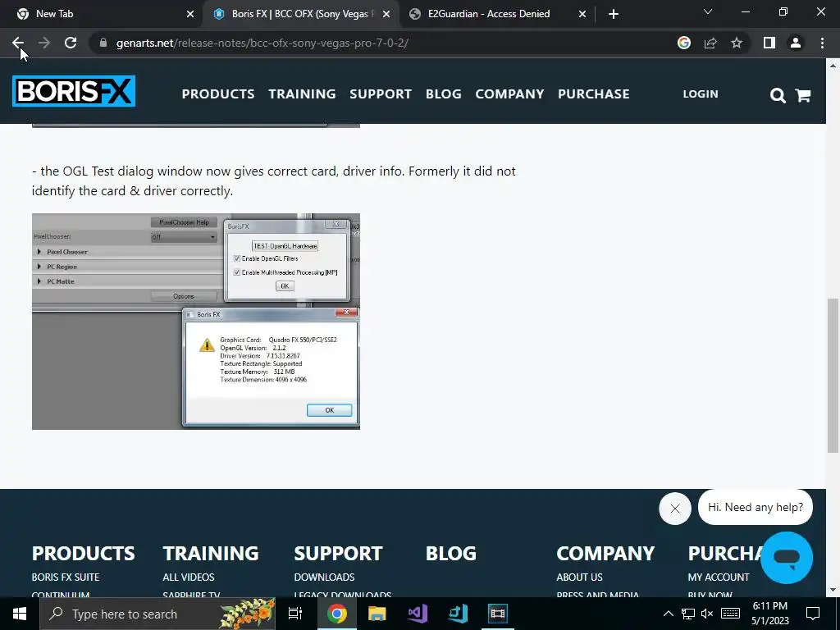Viewport: 840px width, 630px height.
Task: Open the Google icon in the address bar
Action: click(683, 43)
